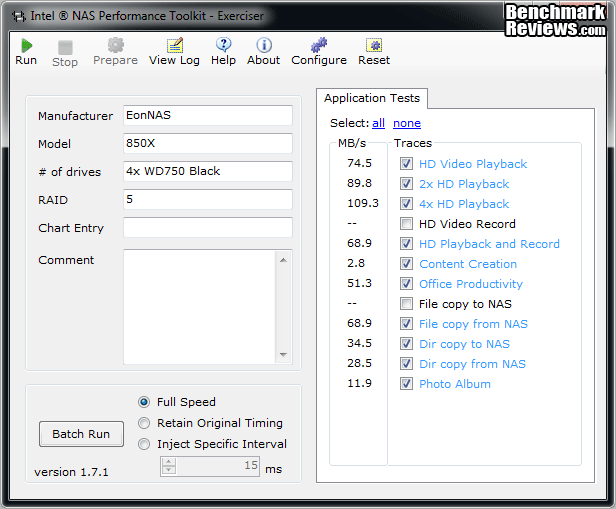Uncheck HD Video Playback trace
This screenshot has width=616, height=509.
406,164
